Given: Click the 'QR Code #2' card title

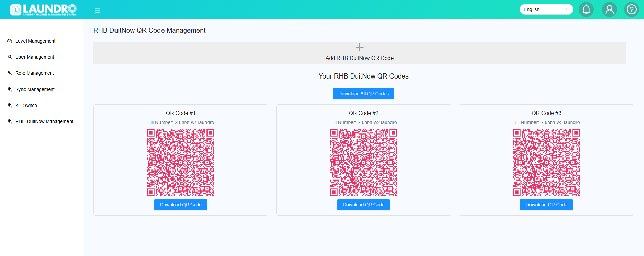Looking at the screenshot, I should (364, 113).
